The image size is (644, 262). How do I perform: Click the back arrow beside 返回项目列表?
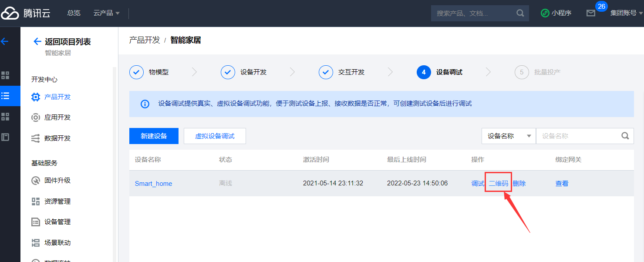[x=37, y=42]
